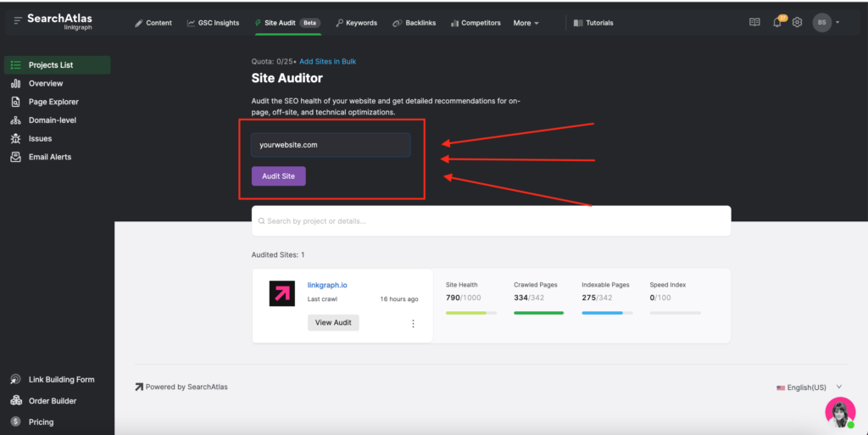This screenshot has height=435, width=868.
Task: Open the Keywords tab
Action: pos(356,23)
